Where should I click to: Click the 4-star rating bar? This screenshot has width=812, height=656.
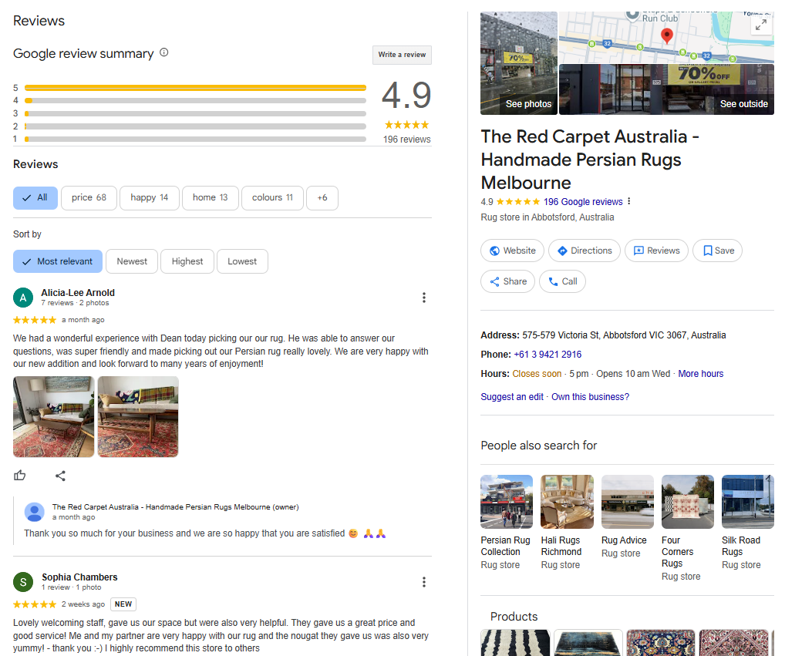click(195, 100)
